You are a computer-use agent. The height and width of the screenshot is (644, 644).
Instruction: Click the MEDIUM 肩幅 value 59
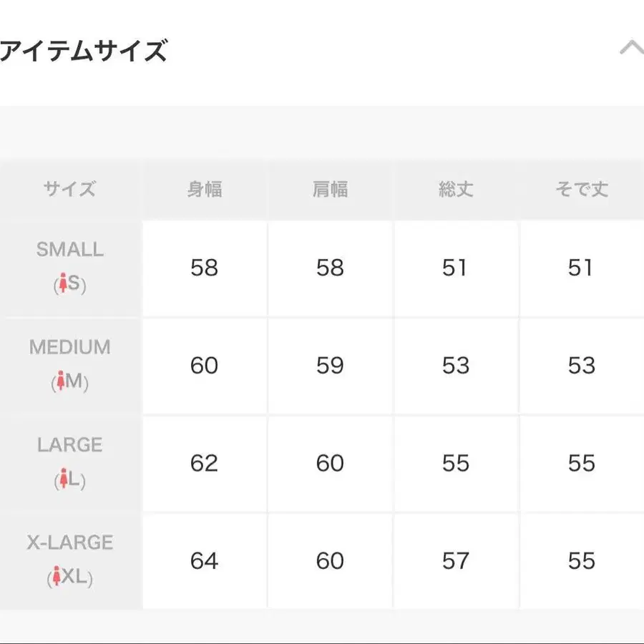point(330,366)
